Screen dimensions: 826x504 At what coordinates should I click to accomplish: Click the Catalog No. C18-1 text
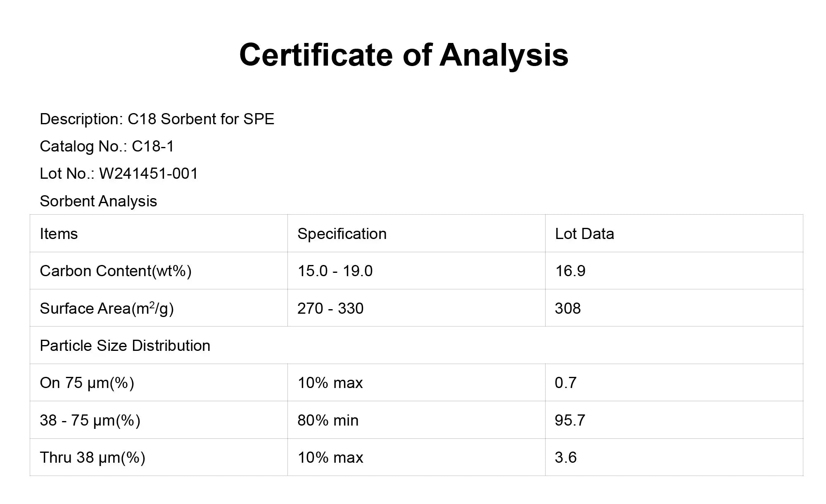107,146
